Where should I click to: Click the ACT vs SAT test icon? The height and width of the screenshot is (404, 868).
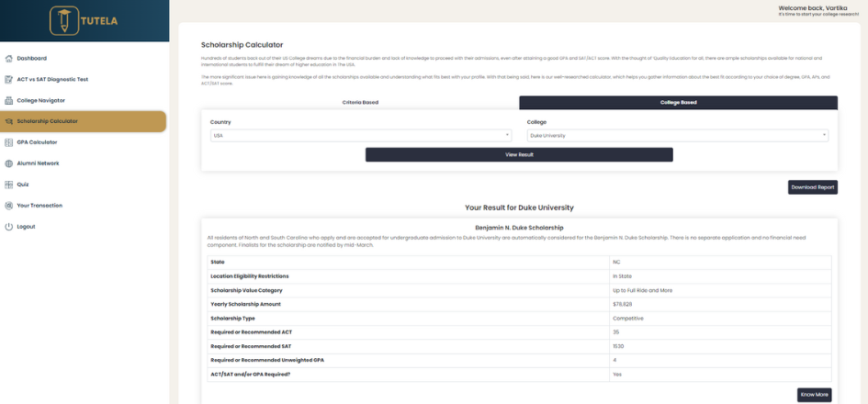[x=8, y=79]
